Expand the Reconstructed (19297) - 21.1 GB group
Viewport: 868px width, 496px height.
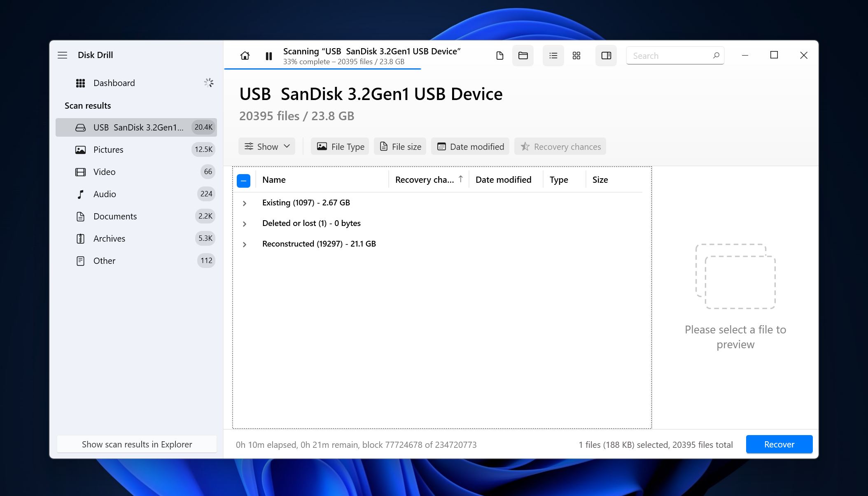[x=245, y=243]
